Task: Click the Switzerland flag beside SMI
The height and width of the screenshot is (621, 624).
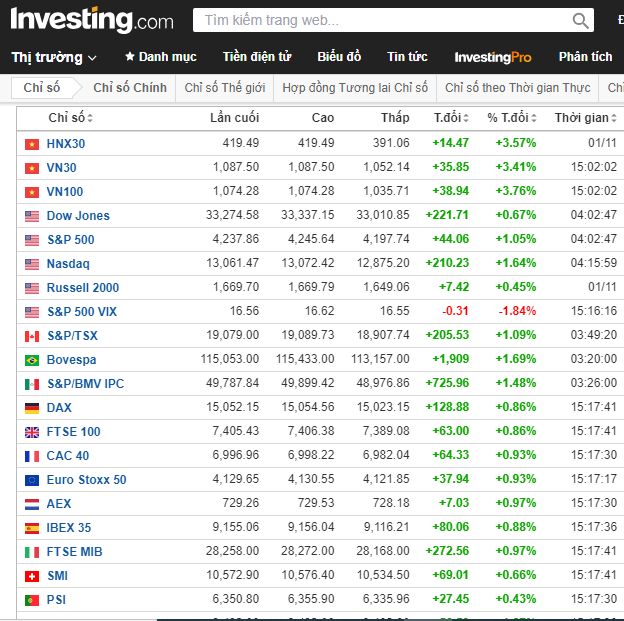Action: [32, 576]
